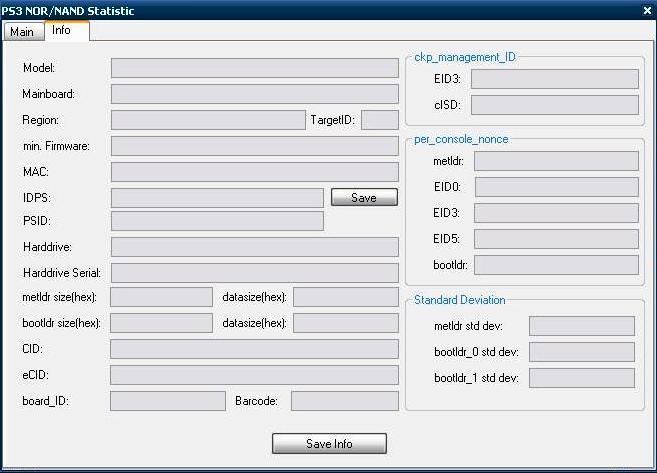The image size is (657, 473).
Task: Click the bootldr_1 std dev field
Action: (582, 378)
